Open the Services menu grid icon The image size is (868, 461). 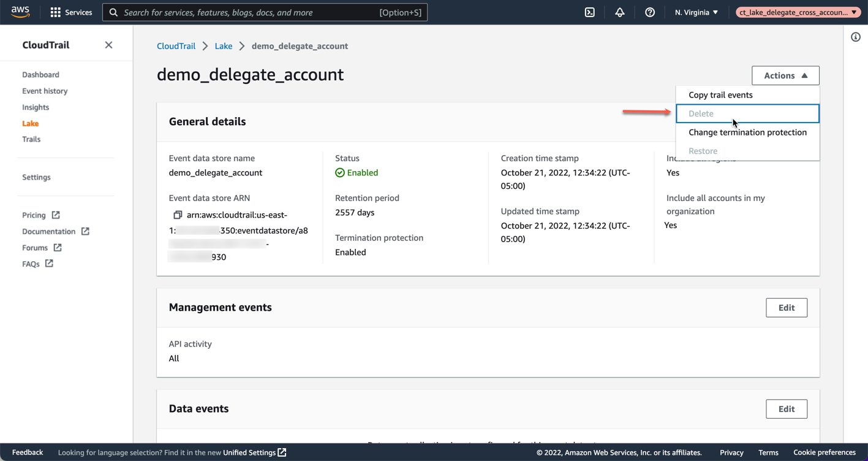(x=54, y=12)
